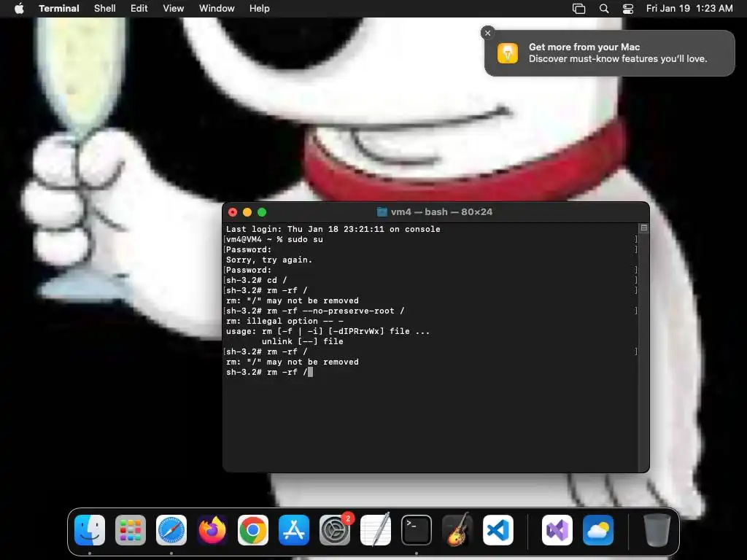Viewport: 747px width, 560px height.
Task: Dismiss the Tips notification
Action: (x=487, y=33)
